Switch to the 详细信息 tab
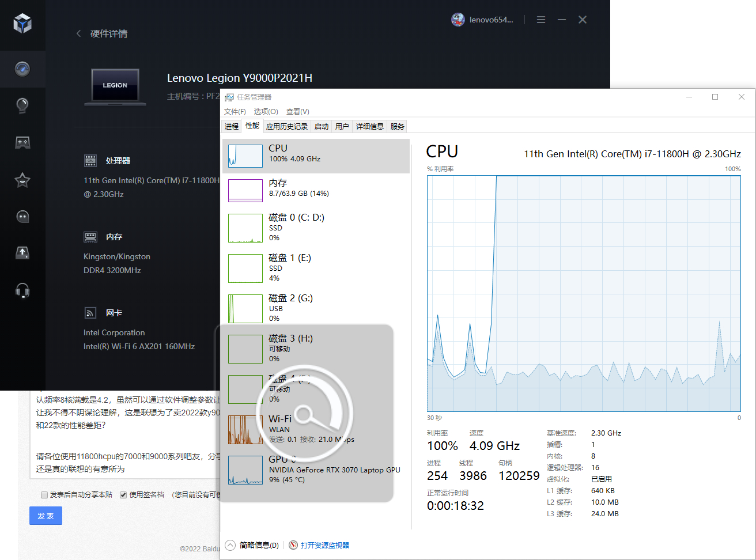Screen dimensions: 756x560 click(370, 127)
